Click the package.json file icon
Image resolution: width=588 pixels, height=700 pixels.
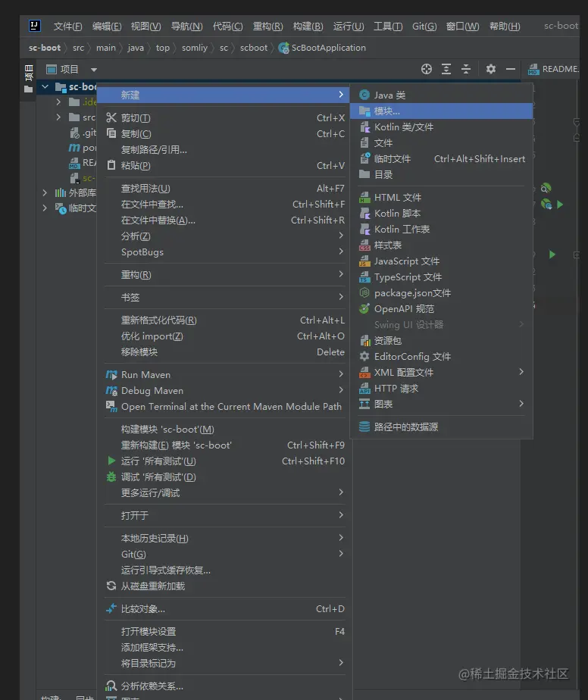click(364, 292)
